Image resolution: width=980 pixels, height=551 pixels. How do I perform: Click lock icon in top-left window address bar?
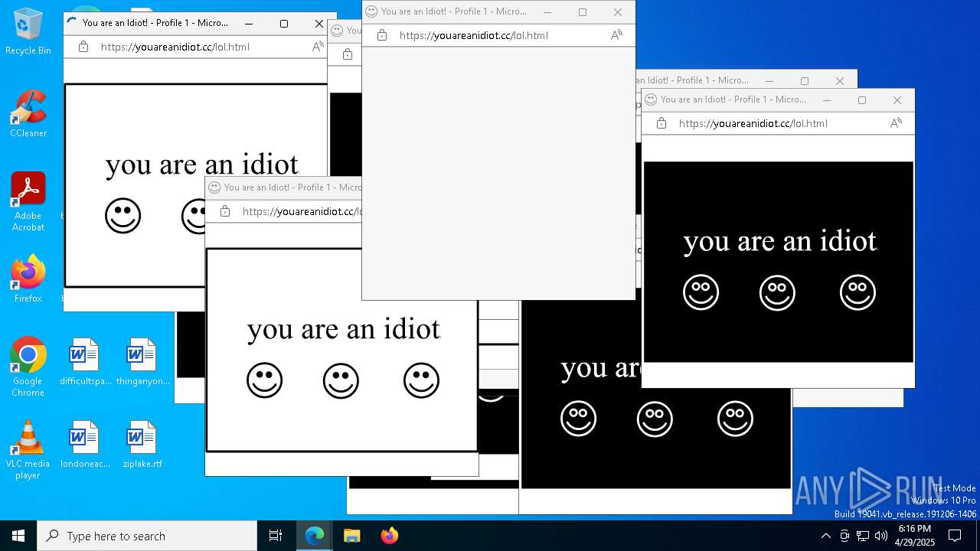83,47
